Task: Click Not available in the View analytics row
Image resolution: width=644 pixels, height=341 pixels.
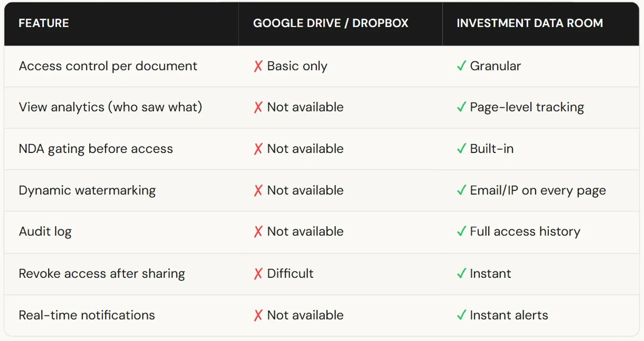Action: click(x=305, y=107)
